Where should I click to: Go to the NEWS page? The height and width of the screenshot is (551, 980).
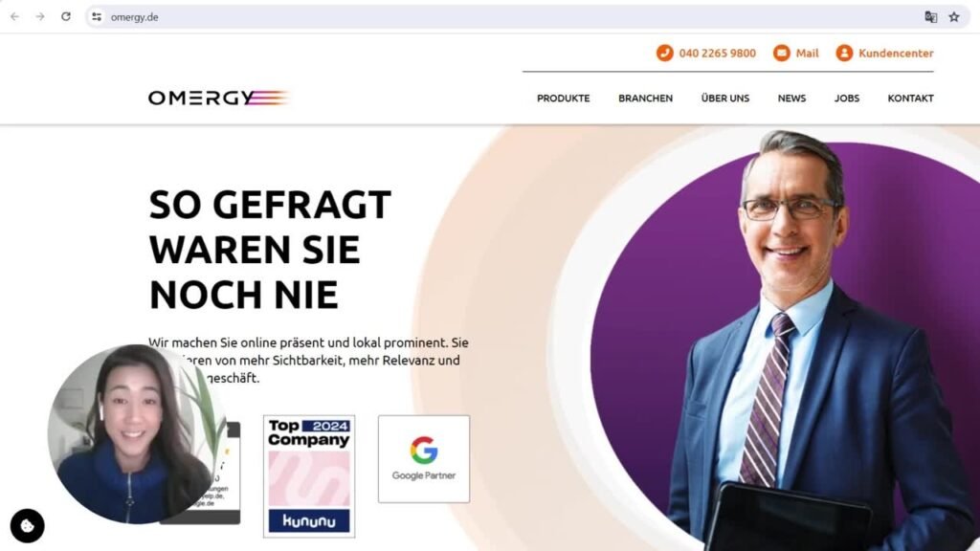pyautogui.click(x=791, y=99)
